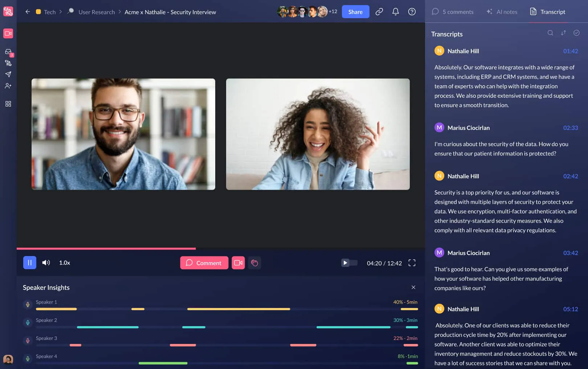The height and width of the screenshot is (369, 588).
Task: Copy the recording link via chain icon
Action: tap(379, 12)
